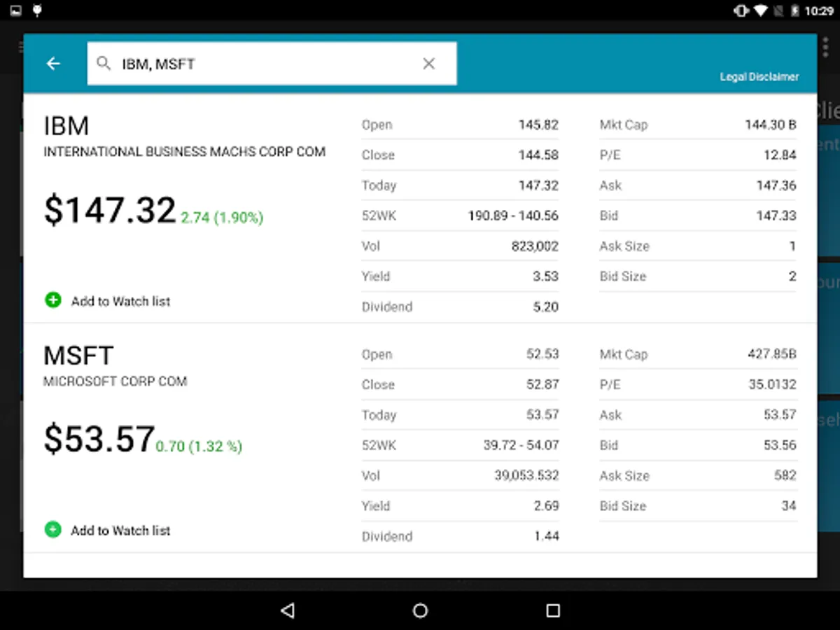840x630 pixels.
Task: Click IBM 'Add to Watch list' label
Action: (120, 301)
